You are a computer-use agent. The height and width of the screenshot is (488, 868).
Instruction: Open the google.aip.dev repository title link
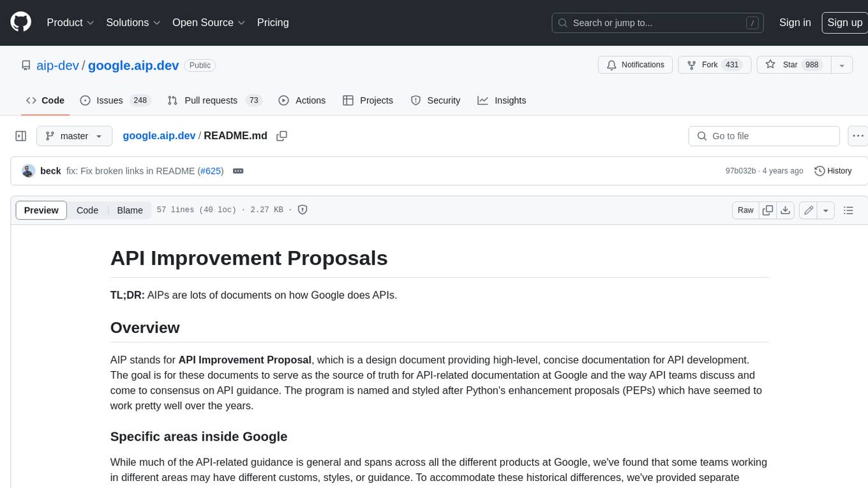133,65
